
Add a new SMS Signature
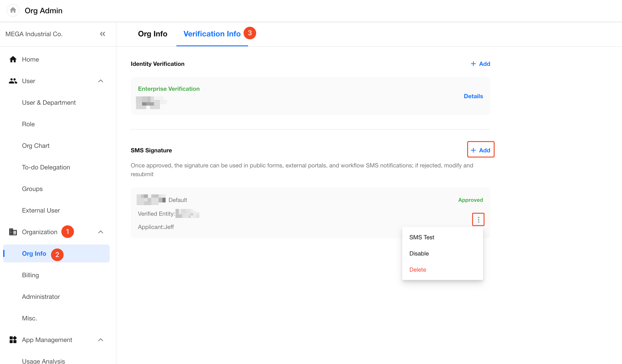click(480, 150)
